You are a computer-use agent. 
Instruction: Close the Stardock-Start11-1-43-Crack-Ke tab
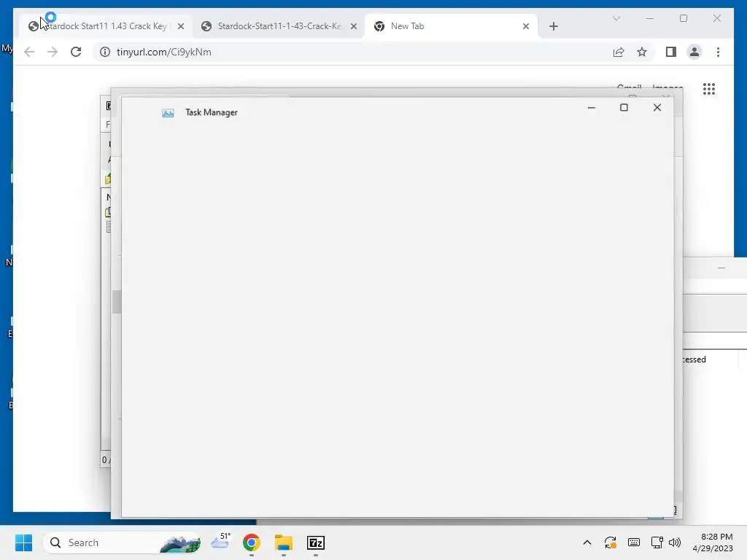point(354,26)
